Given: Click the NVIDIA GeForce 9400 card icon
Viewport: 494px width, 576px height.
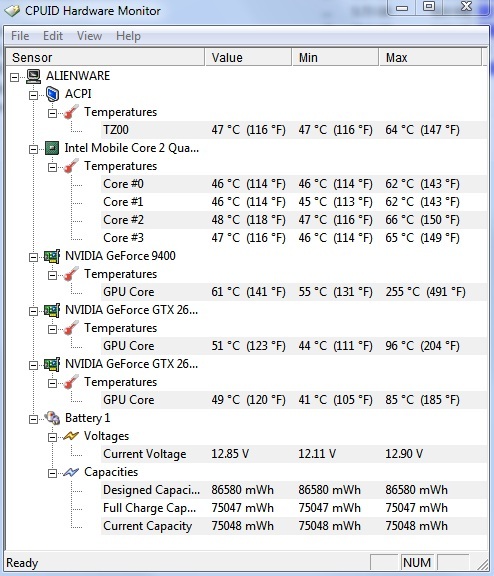Looking at the screenshot, I should (52, 256).
